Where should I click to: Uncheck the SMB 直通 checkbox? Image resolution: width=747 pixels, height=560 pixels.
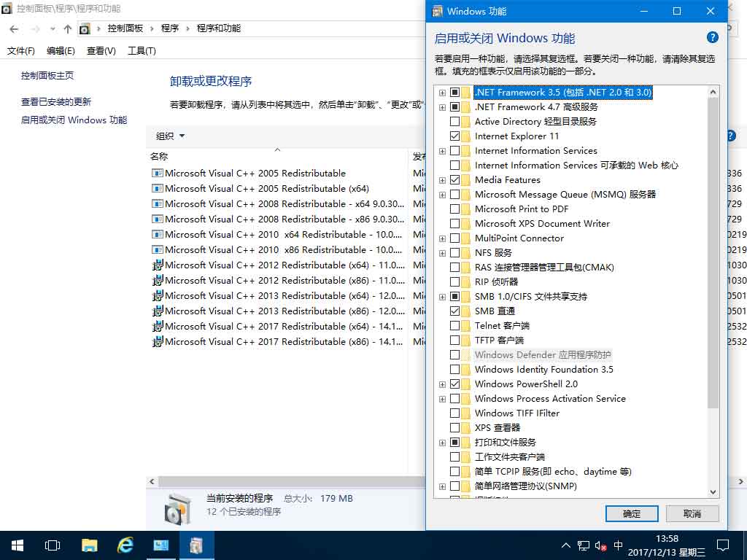click(455, 311)
